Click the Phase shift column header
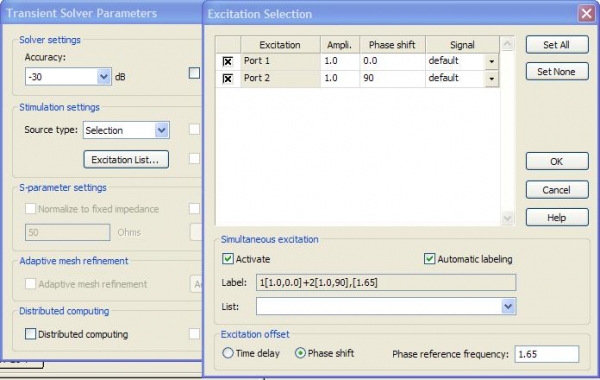 392,45
